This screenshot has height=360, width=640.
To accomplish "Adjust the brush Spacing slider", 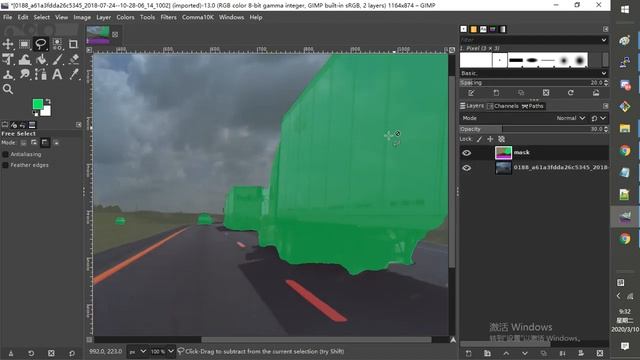I will [534, 82].
